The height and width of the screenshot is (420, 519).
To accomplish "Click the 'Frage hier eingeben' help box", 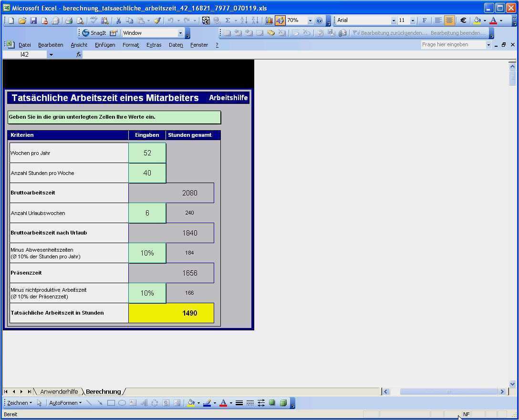I will tap(454, 45).
